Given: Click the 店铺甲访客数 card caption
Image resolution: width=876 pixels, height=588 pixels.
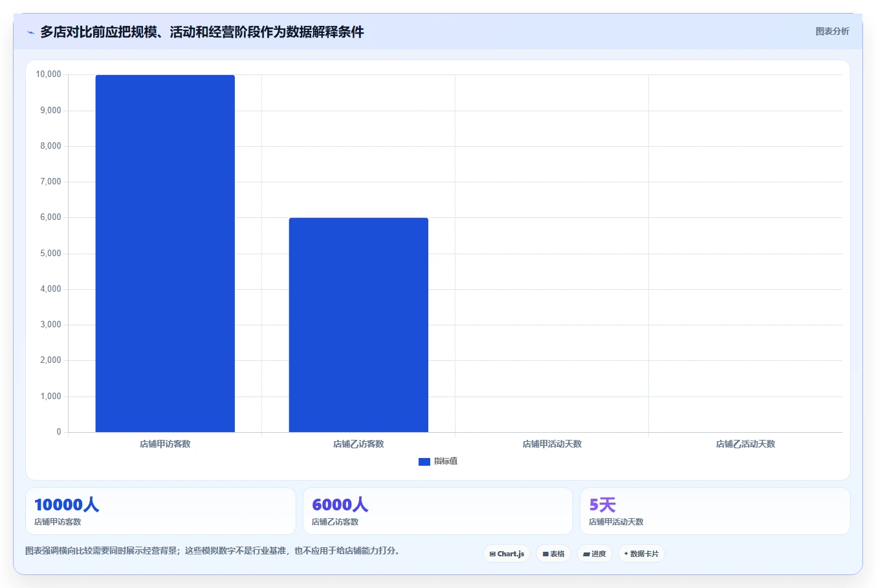Looking at the screenshot, I should click(58, 522).
